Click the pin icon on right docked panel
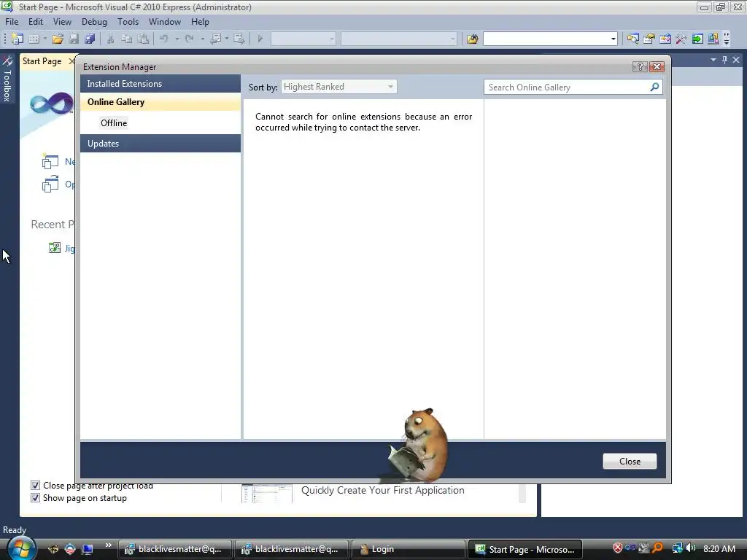 coord(724,60)
